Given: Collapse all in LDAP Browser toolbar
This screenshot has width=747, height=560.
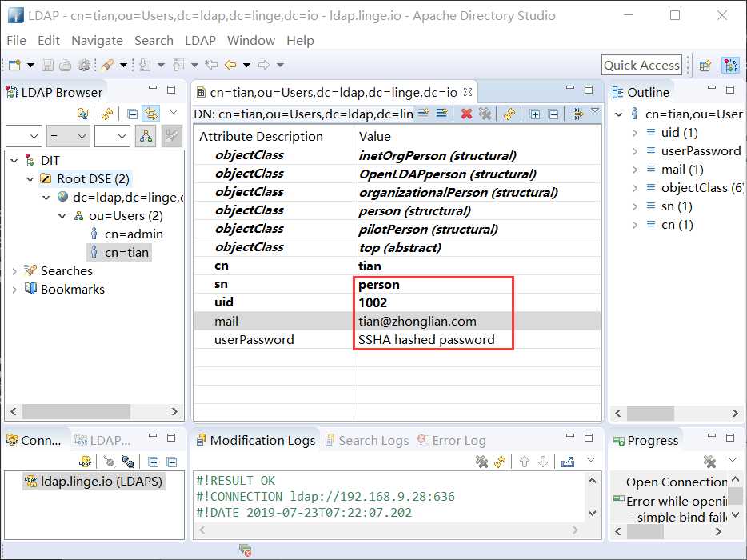Looking at the screenshot, I should 133,114.
